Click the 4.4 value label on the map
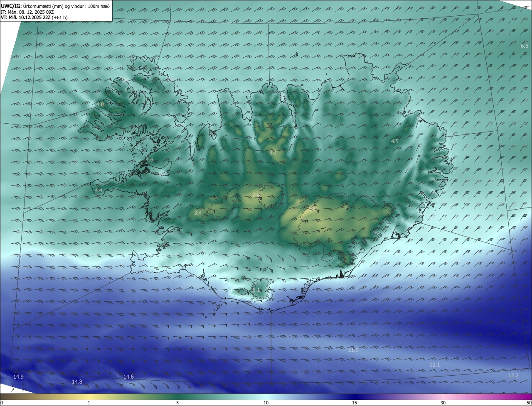The image size is (532, 406). pyautogui.click(x=99, y=190)
